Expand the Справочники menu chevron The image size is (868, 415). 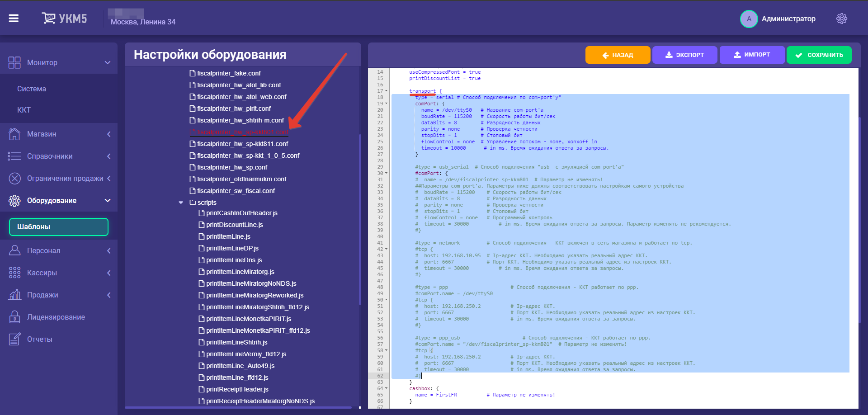tap(108, 156)
